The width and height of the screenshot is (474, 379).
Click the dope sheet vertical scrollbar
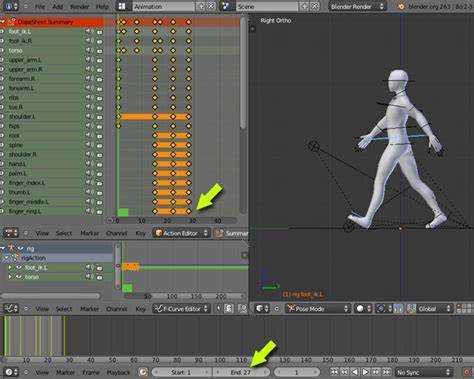pos(243,73)
